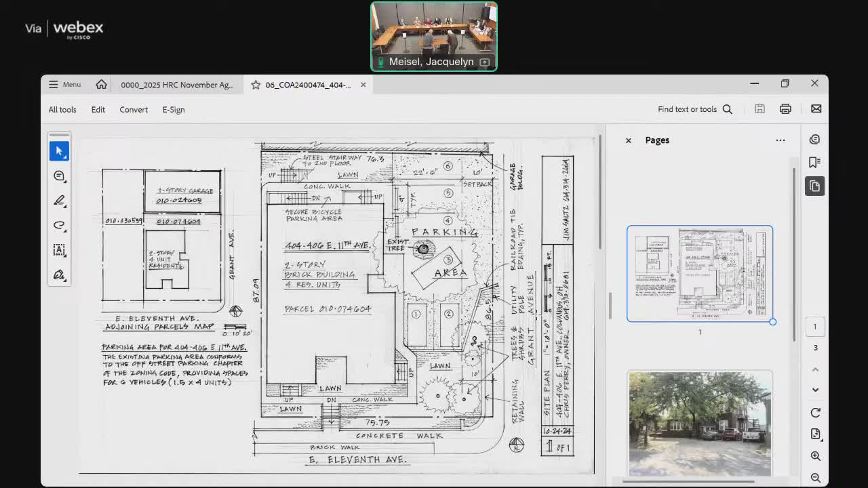The width and height of the screenshot is (868, 488).
Task: Star the 06_COA2400474 document tab
Action: (256, 85)
